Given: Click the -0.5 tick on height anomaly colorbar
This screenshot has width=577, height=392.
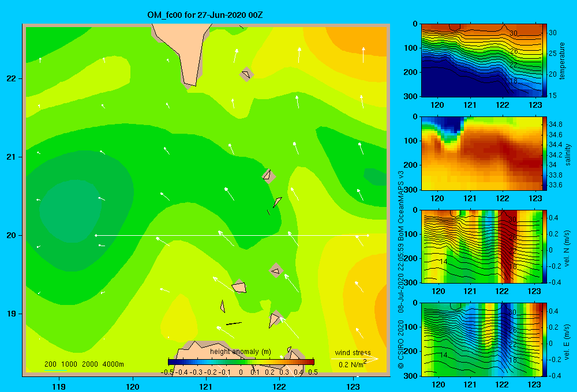Looking at the screenshot, I should pyautogui.click(x=167, y=372).
